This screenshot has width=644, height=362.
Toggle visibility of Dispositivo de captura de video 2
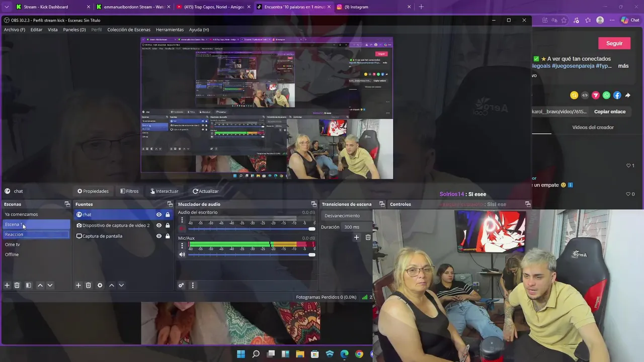[x=159, y=225]
